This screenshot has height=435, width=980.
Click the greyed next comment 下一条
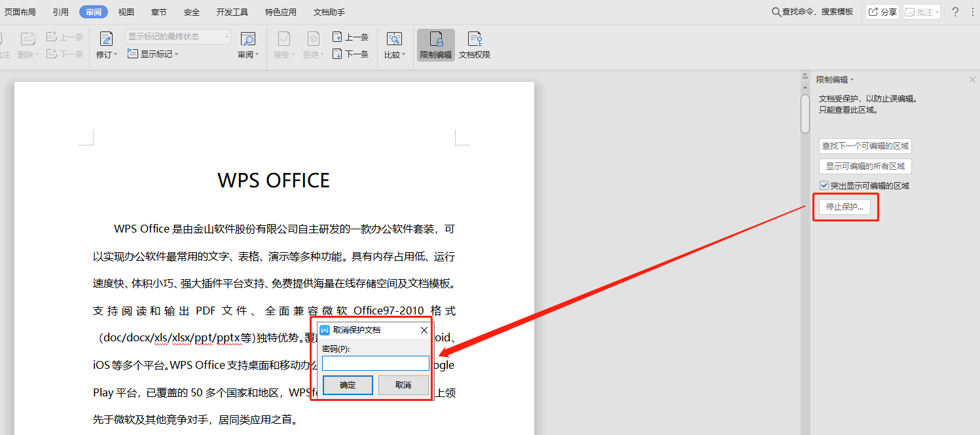click(x=65, y=54)
